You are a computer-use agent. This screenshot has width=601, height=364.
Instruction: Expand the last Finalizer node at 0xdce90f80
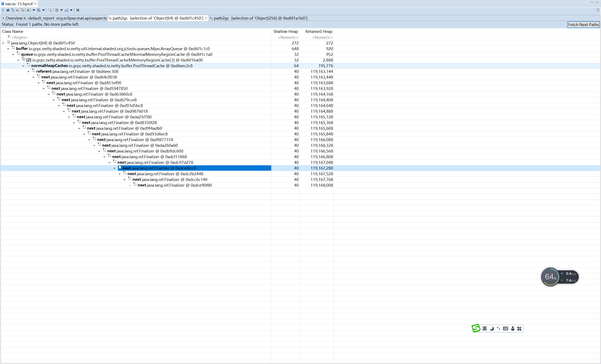click(x=130, y=185)
